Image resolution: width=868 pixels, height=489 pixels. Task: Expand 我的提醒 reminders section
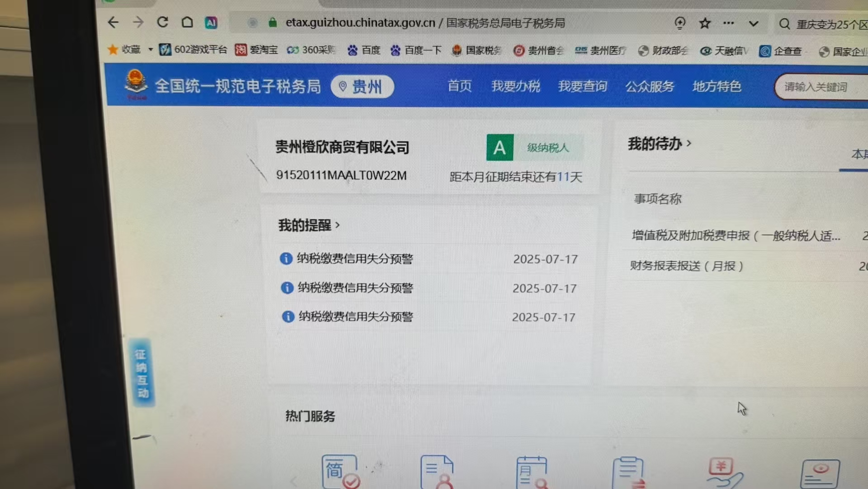click(309, 225)
